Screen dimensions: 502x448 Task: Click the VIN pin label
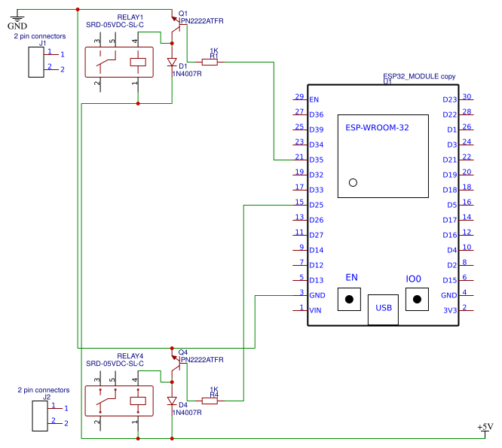coord(315,310)
